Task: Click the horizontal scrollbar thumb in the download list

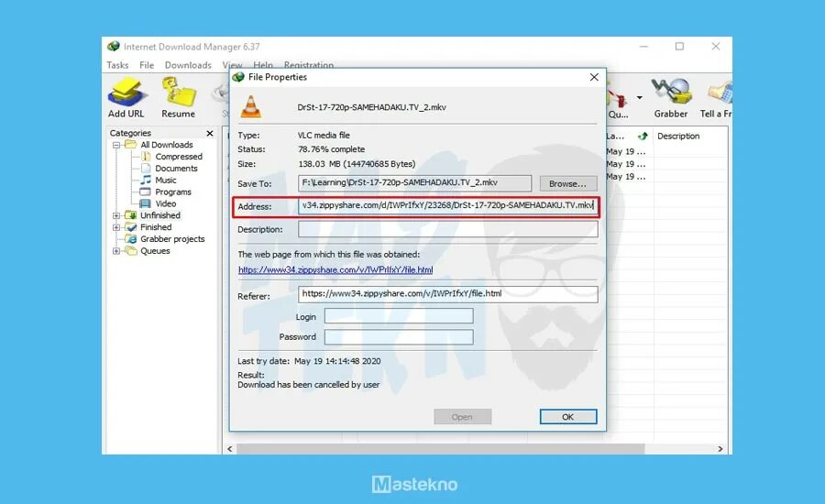Action: pyautogui.click(x=440, y=449)
